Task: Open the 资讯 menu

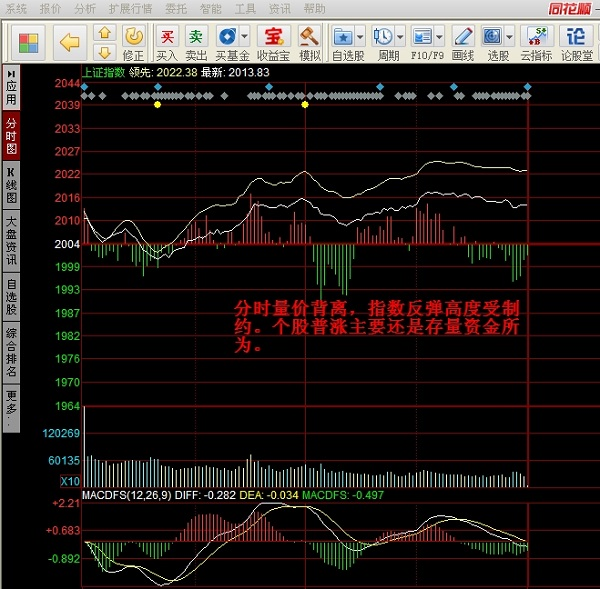Action: (280, 9)
